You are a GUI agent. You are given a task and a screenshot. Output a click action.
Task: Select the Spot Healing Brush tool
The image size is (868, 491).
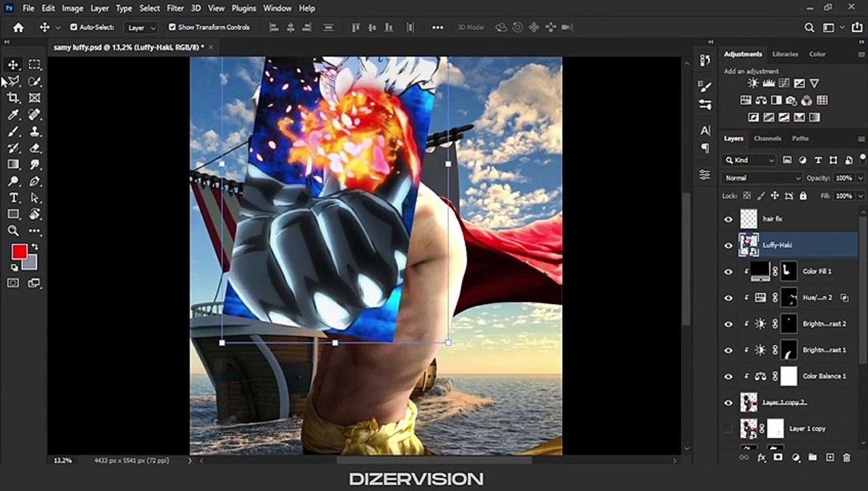click(x=35, y=115)
